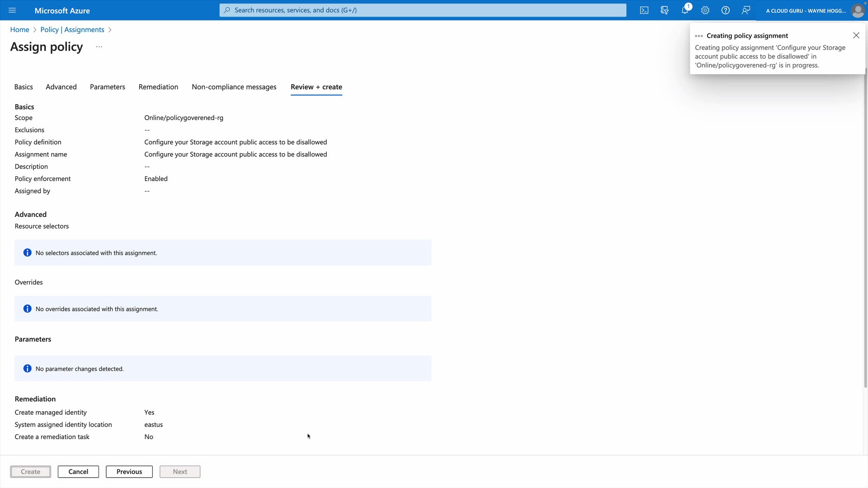Screen dimensions: 868x488
Task: Go to the Remediation tab
Action: 158,87
